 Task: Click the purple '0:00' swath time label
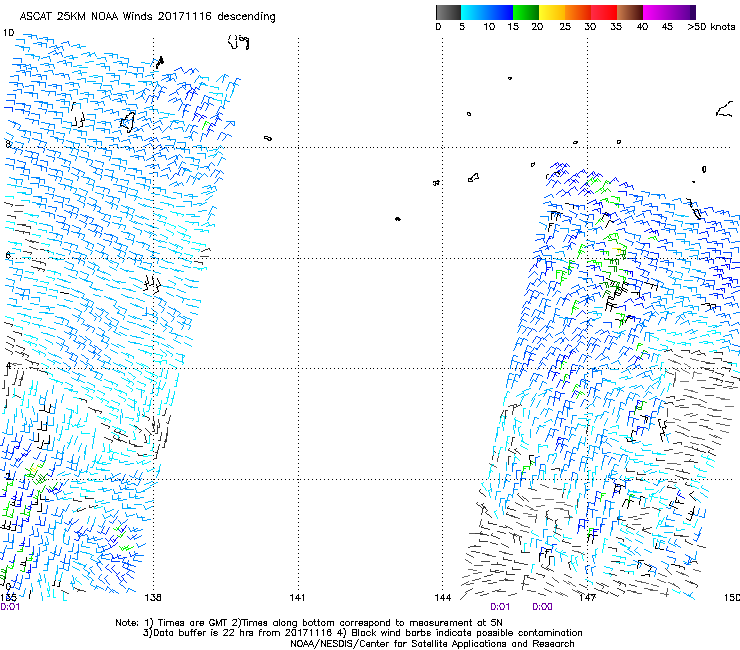[542, 607]
